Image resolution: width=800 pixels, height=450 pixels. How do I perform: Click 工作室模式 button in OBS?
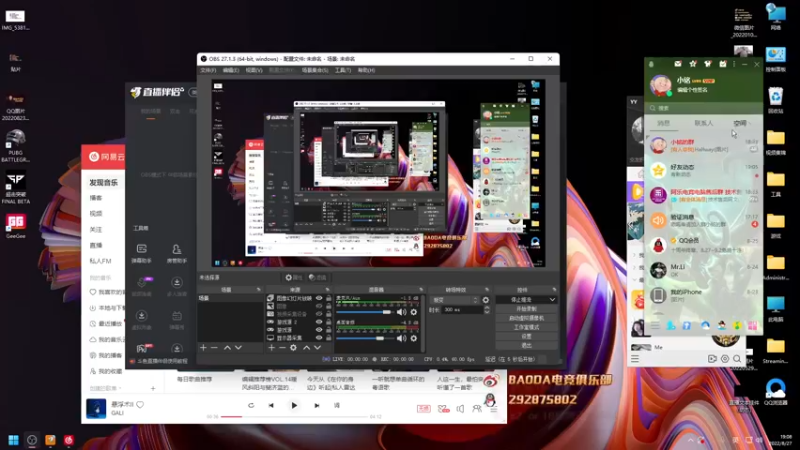coord(526,327)
